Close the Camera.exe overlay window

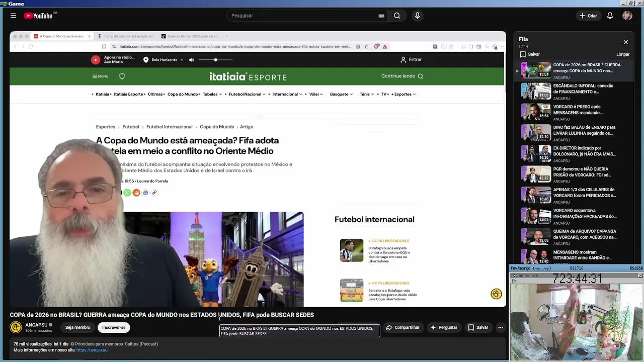[640, 276]
